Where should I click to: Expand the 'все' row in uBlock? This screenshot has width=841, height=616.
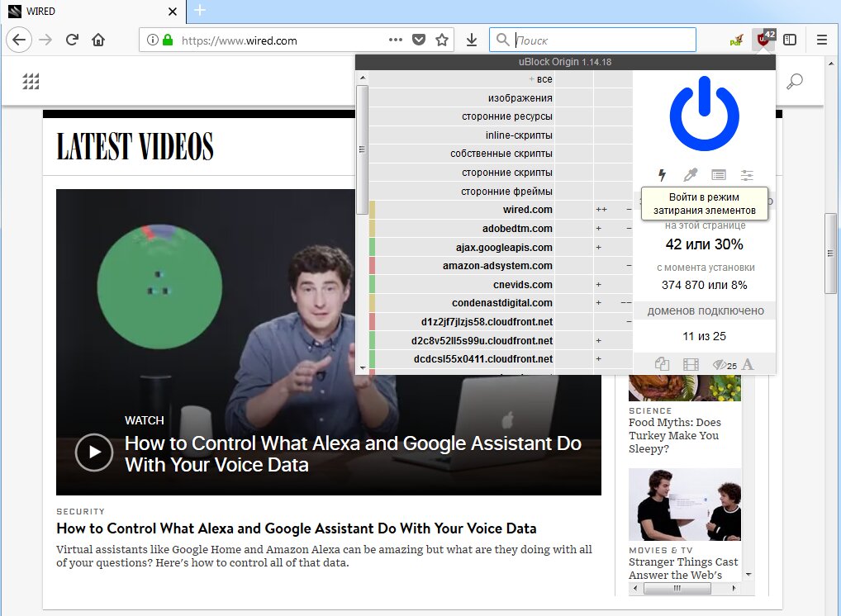click(461, 78)
